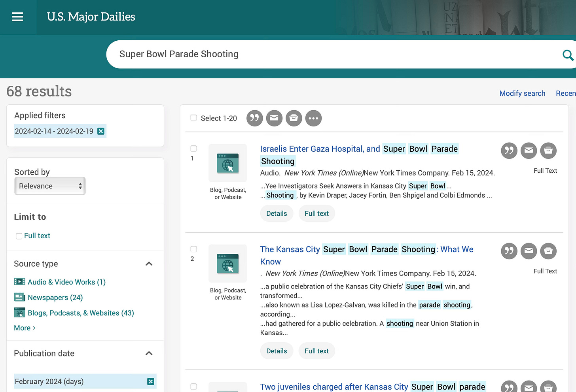Filter by Newspapers (24)
Image resolution: width=576 pixels, height=392 pixels.
pyautogui.click(x=55, y=297)
